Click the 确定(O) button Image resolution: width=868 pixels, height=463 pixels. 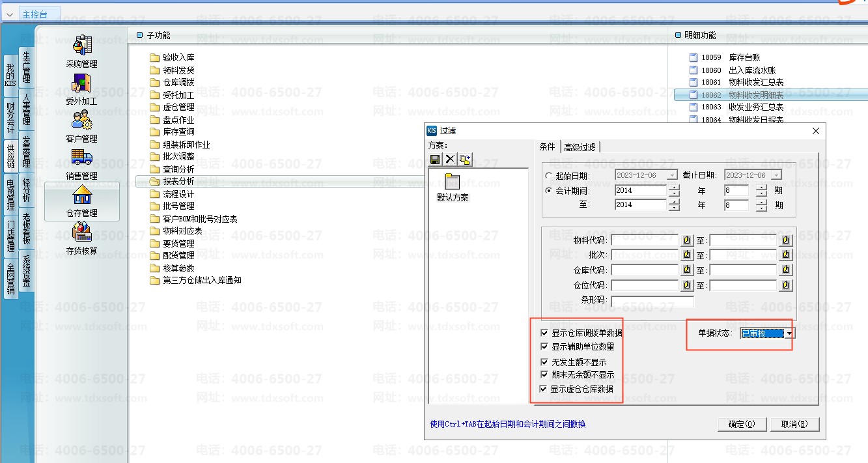(741, 424)
